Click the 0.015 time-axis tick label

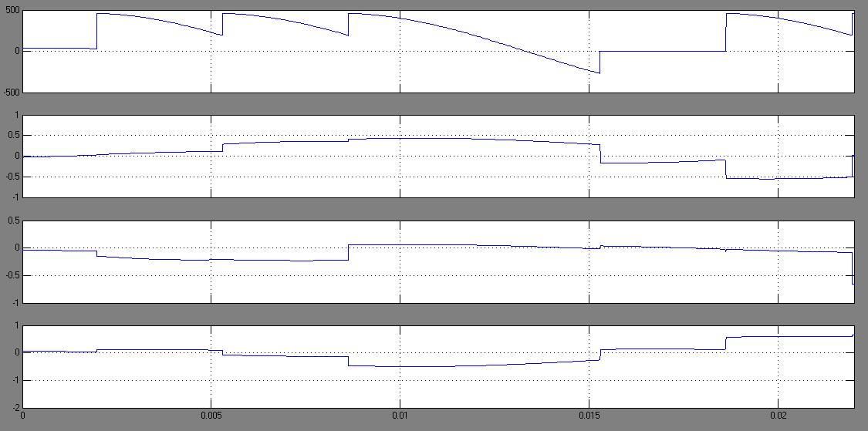point(589,415)
